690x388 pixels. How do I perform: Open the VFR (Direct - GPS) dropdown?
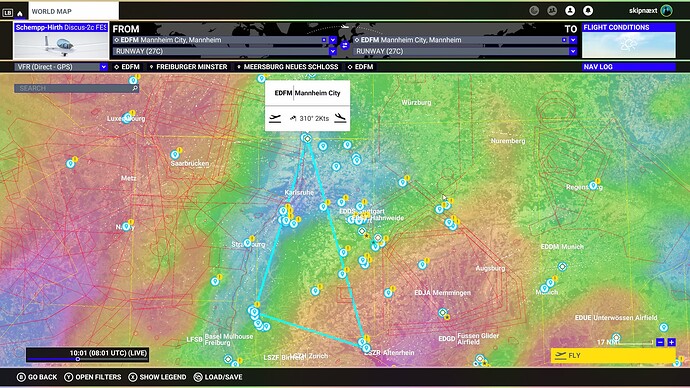point(61,67)
